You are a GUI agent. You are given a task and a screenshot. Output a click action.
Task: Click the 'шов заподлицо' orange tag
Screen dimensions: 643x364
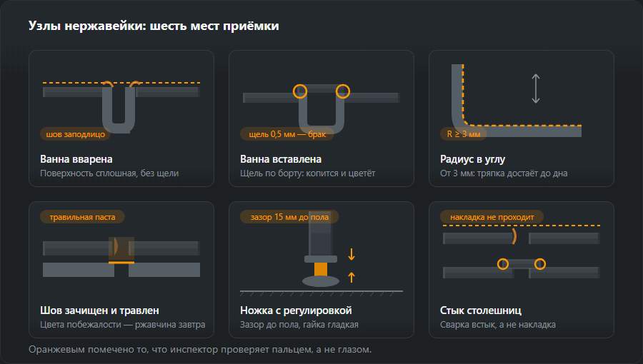(x=76, y=134)
